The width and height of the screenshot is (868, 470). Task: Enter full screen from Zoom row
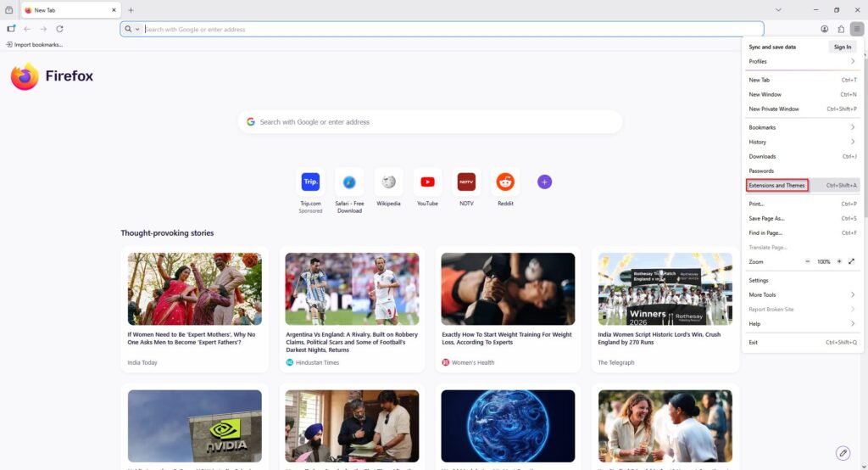click(851, 261)
